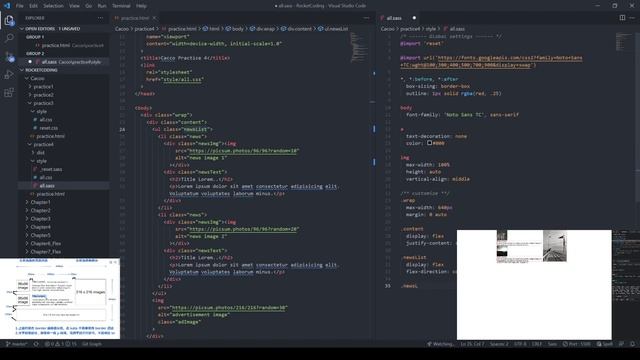The width and height of the screenshot is (640, 360).
Task: Open the Explorer view in activity bar
Action: (9, 20)
